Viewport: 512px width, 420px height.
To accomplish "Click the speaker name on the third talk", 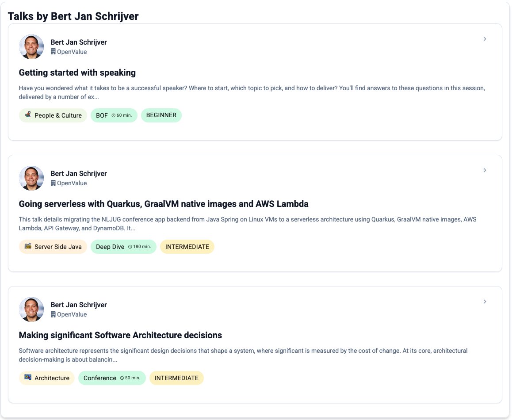I will 79,305.
